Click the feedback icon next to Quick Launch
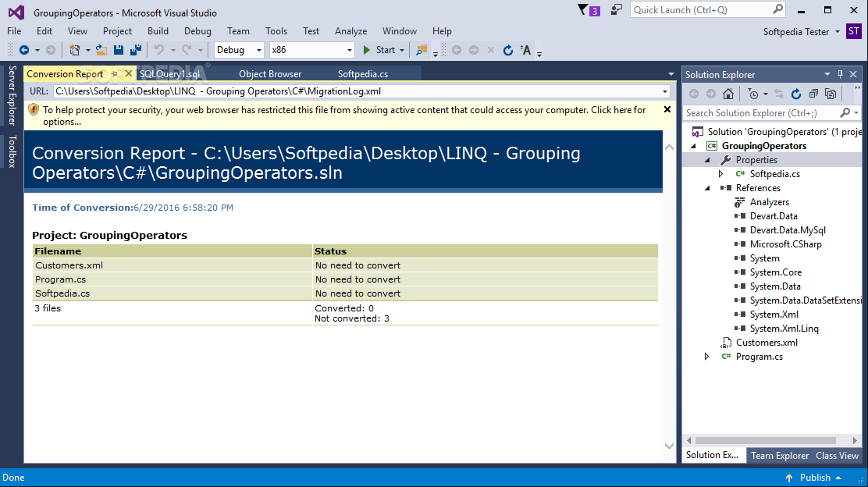The height and width of the screenshot is (487, 868). (616, 10)
